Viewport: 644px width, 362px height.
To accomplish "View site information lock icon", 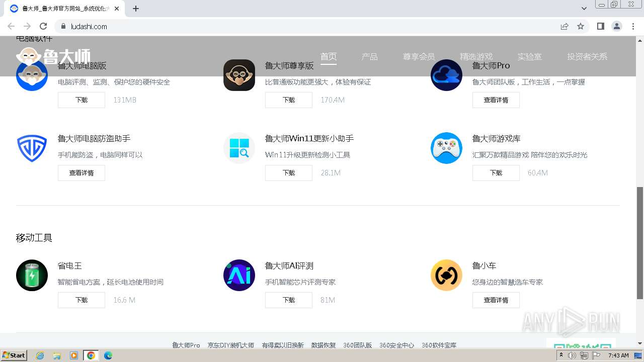I will (63, 26).
